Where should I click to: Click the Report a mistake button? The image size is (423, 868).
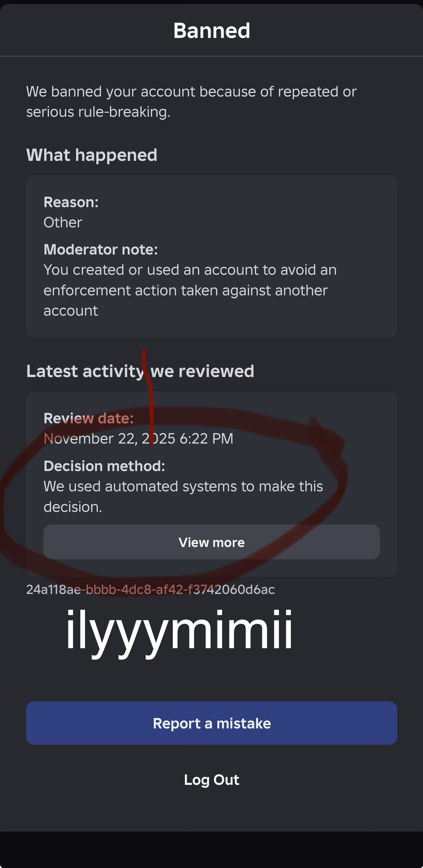[x=211, y=723]
